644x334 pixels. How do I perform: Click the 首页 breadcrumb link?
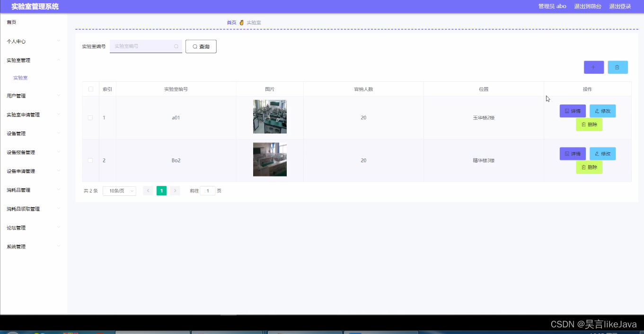231,23
